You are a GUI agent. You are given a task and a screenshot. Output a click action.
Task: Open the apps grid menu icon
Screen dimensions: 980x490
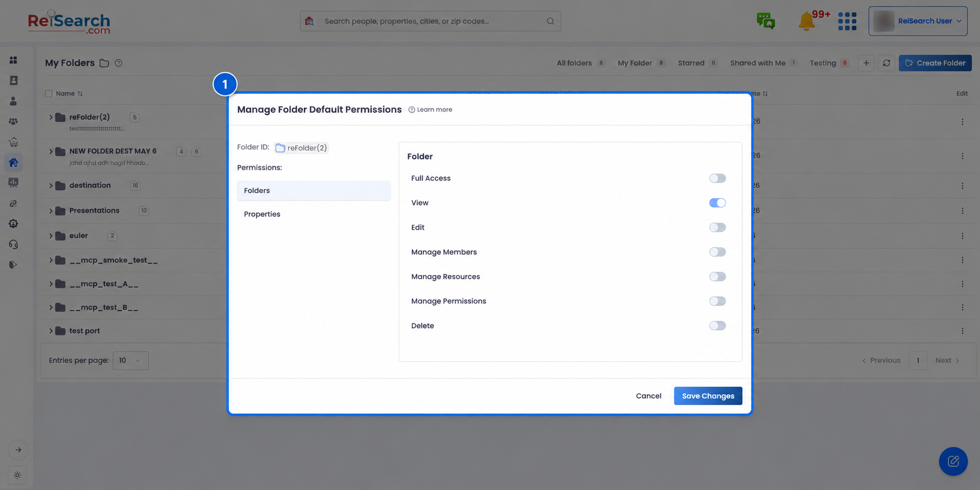tap(847, 21)
